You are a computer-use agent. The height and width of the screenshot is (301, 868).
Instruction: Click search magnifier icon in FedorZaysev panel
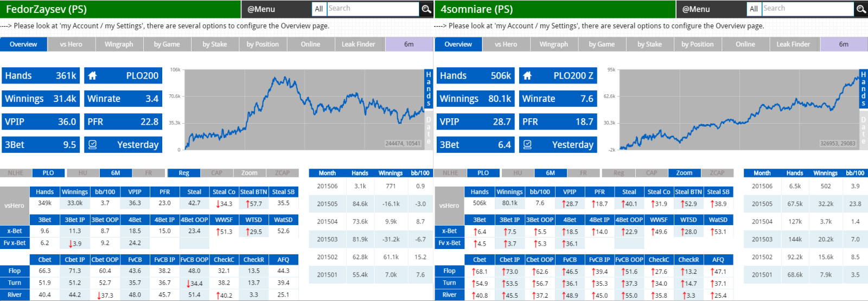pos(426,9)
